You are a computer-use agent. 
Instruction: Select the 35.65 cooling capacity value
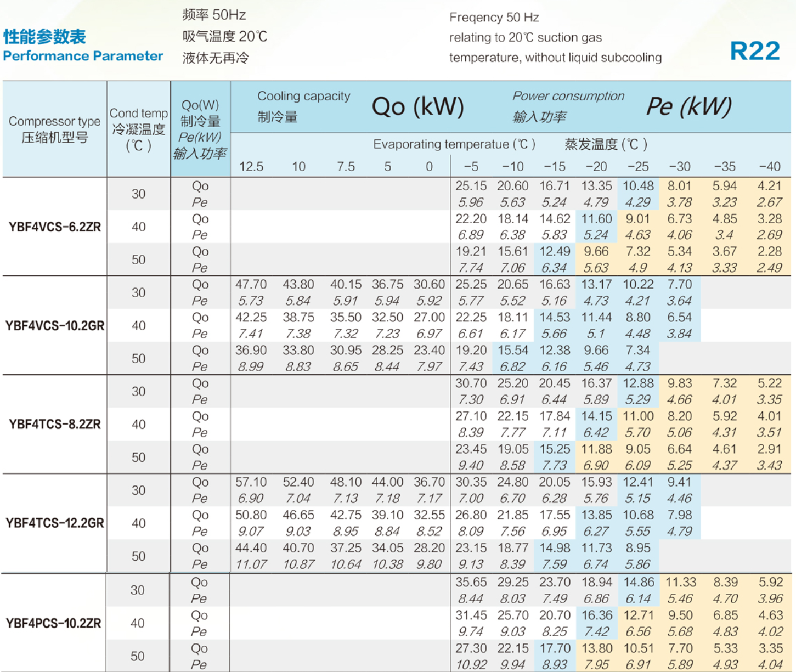pos(471,582)
